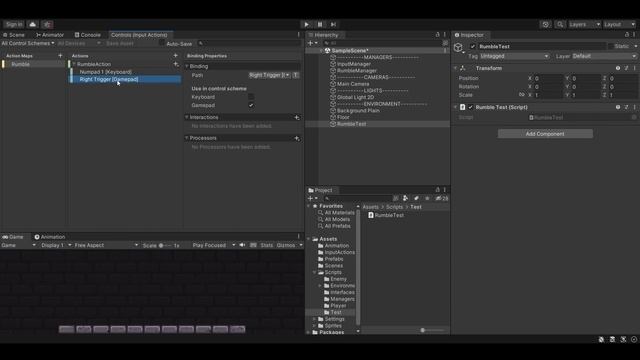Search by label icon in Project panel
This screenshot has height=360, width=640.
tap(416, 198)
